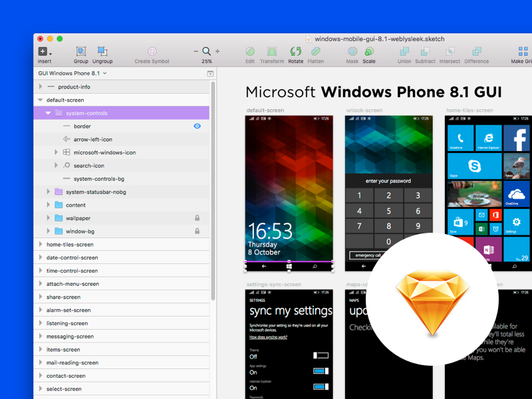532x399 pixels.
Task: Select the date-control-screen artboard
Action: tap(122, 257)
